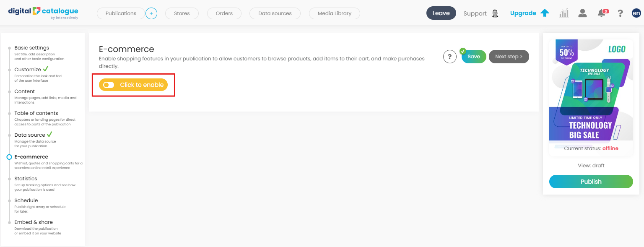Add a new publication with plus icon
Viewport: 644px width, 247px height.
pos(151,13)
